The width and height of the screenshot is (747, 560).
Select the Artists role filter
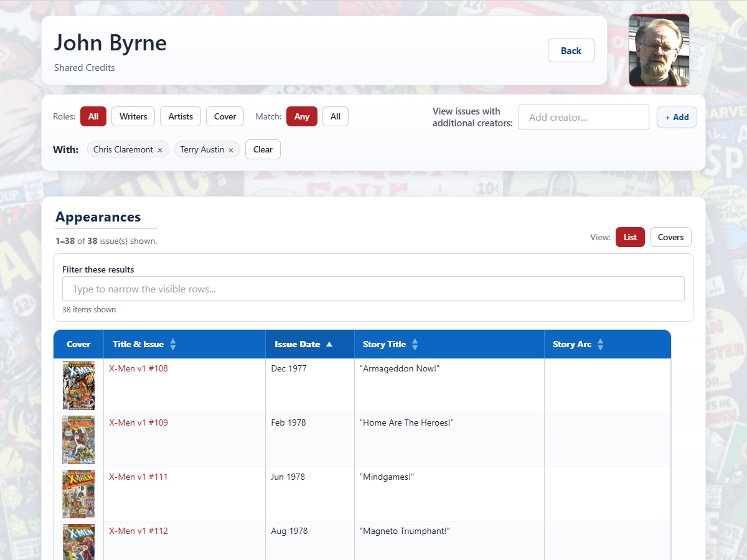[x=181, y=116]
